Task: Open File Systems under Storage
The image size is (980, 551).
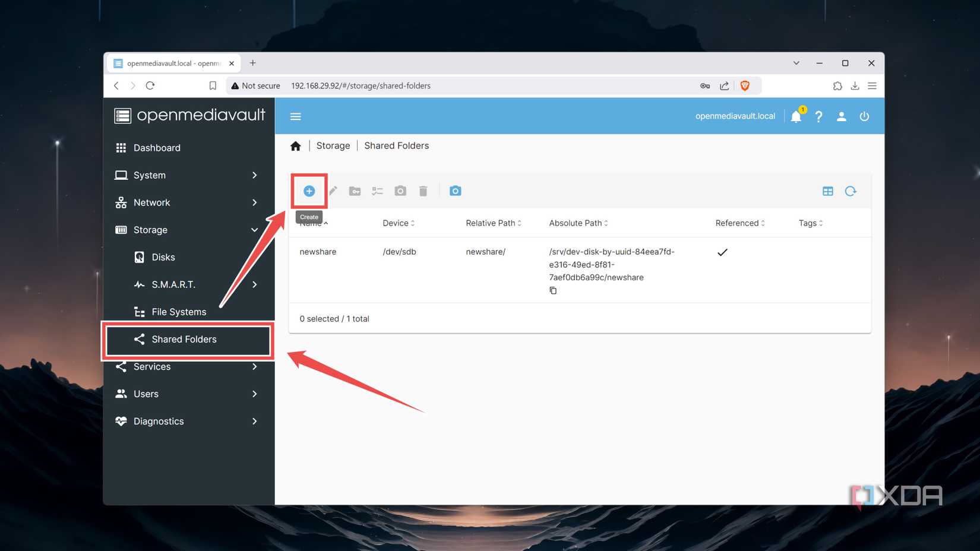Action: point(189,312)
